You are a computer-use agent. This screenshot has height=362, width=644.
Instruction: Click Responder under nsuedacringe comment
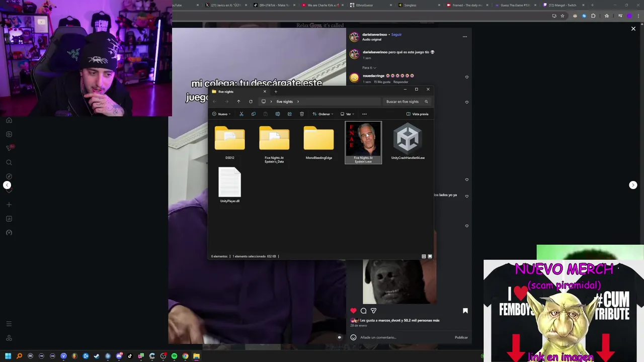[x=401, y=82]
